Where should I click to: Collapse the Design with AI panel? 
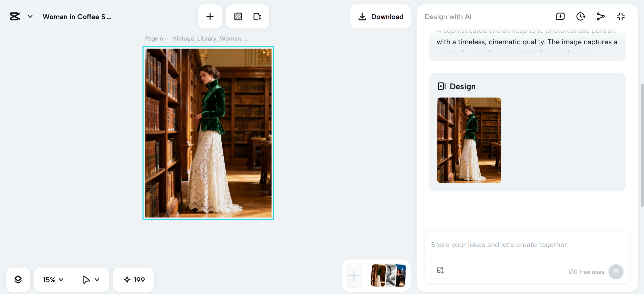621,16
